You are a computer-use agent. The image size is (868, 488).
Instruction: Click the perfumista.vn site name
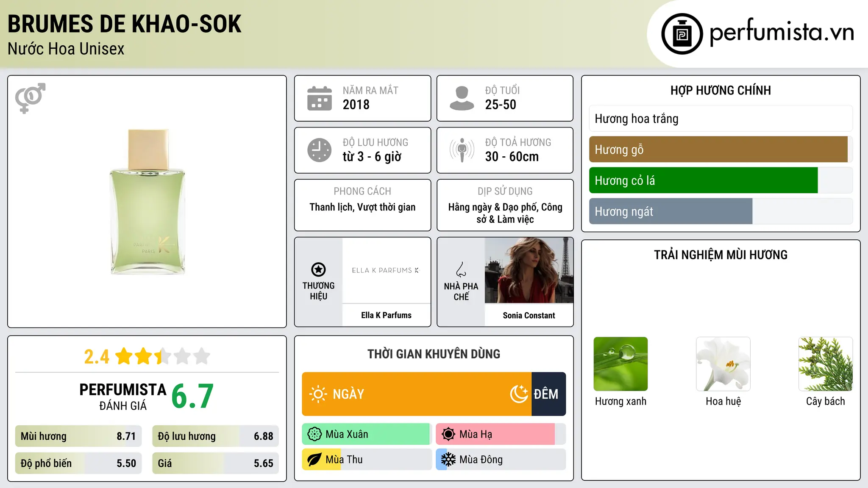(782, 33)
